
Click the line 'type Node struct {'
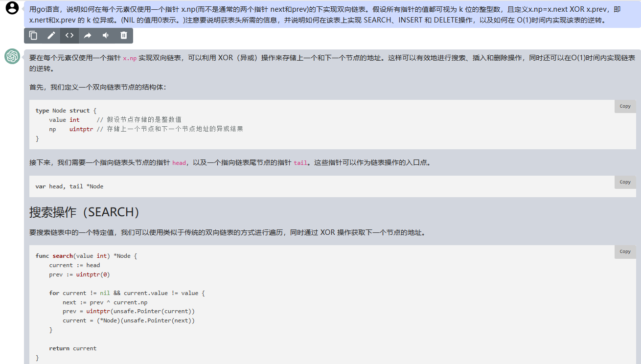click(66, 111)
